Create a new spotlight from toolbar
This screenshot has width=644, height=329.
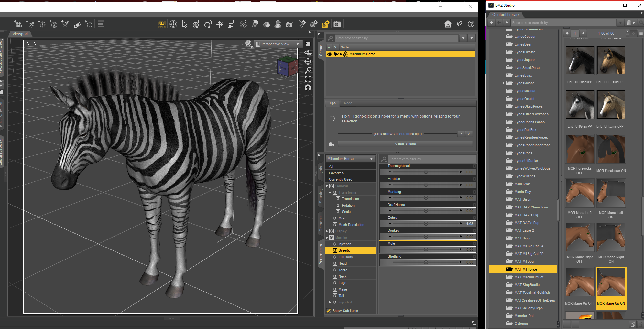point(65,24)
